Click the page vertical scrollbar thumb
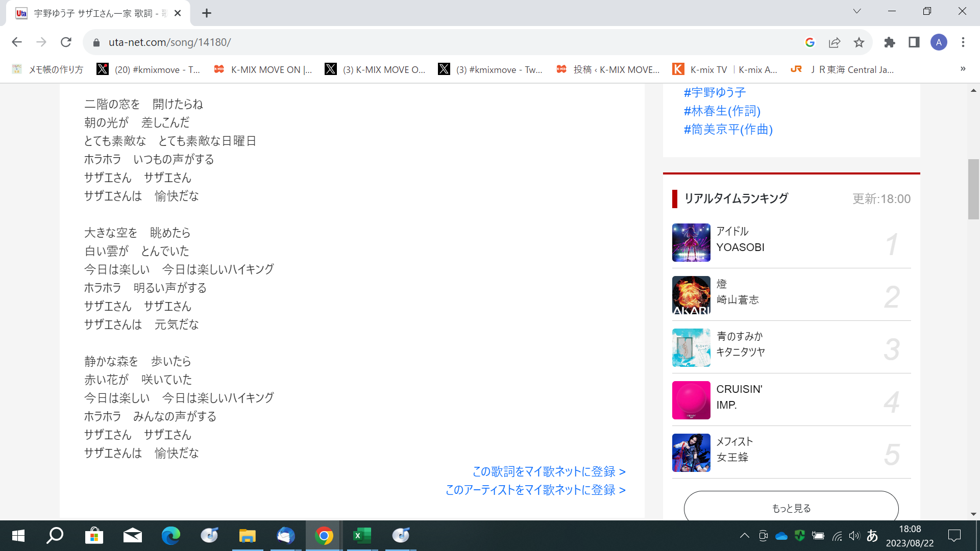 pyautogui.click(x=973, y=189)
